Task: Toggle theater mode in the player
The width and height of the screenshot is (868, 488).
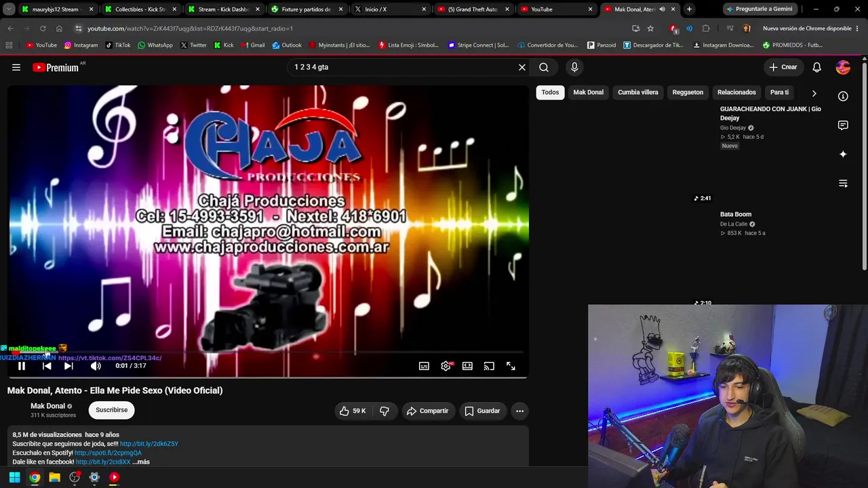Action: [x=467, y=366]
